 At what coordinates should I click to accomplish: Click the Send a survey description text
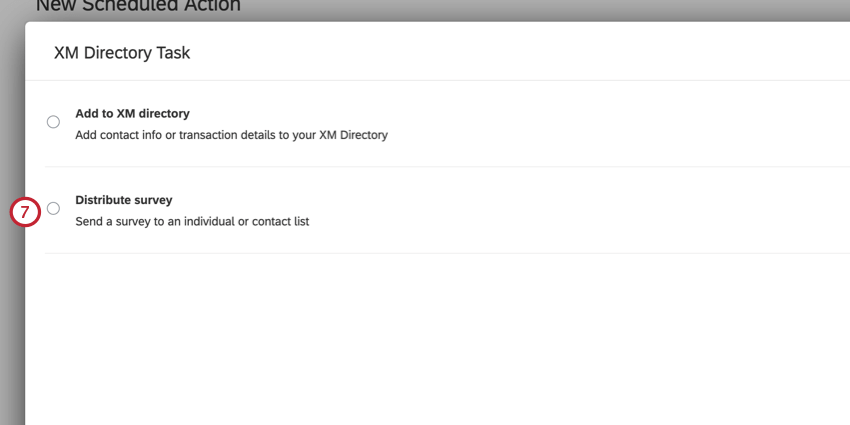(x=192, y=222)
